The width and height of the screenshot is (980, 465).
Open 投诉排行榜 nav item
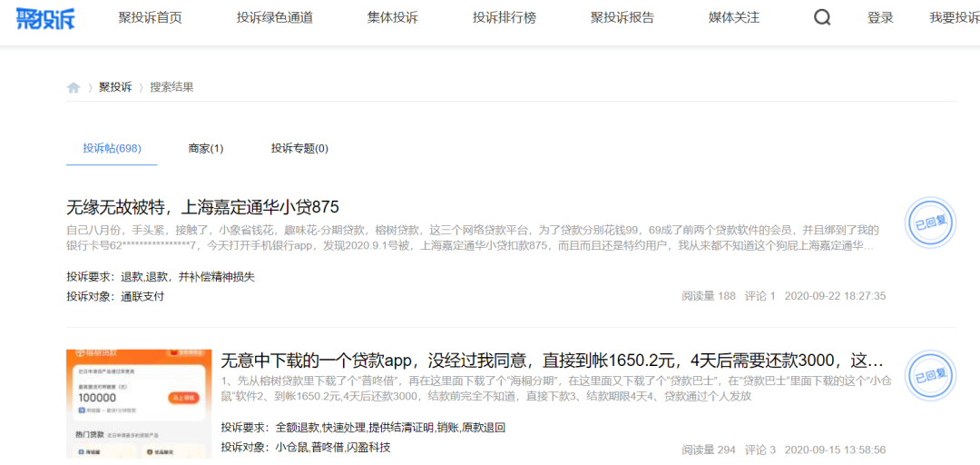pos(505,17)
